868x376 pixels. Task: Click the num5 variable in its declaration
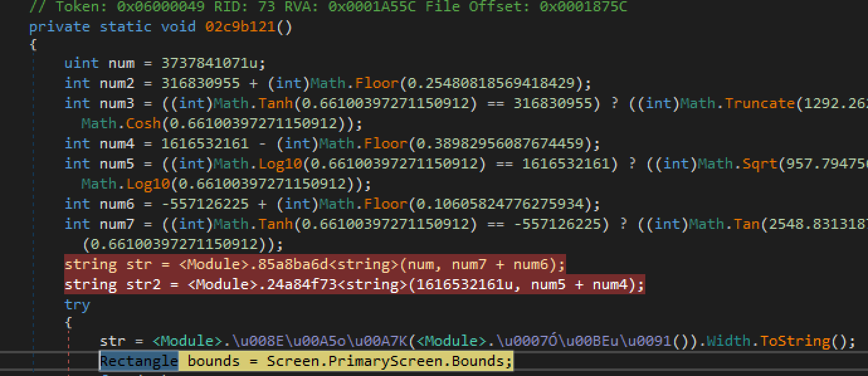coord(117,163)
